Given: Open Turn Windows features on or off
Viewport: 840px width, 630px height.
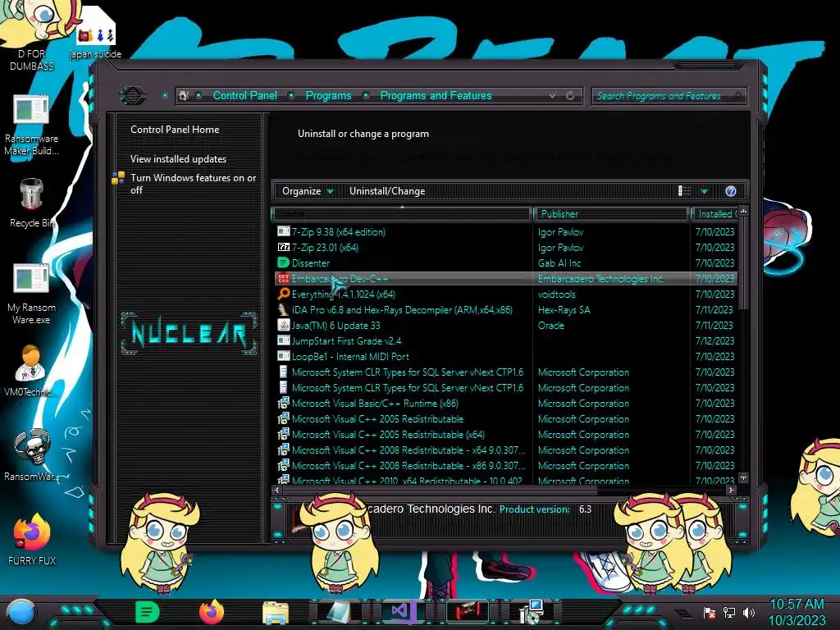Looking at the screenshot, I should pos(193,184).
